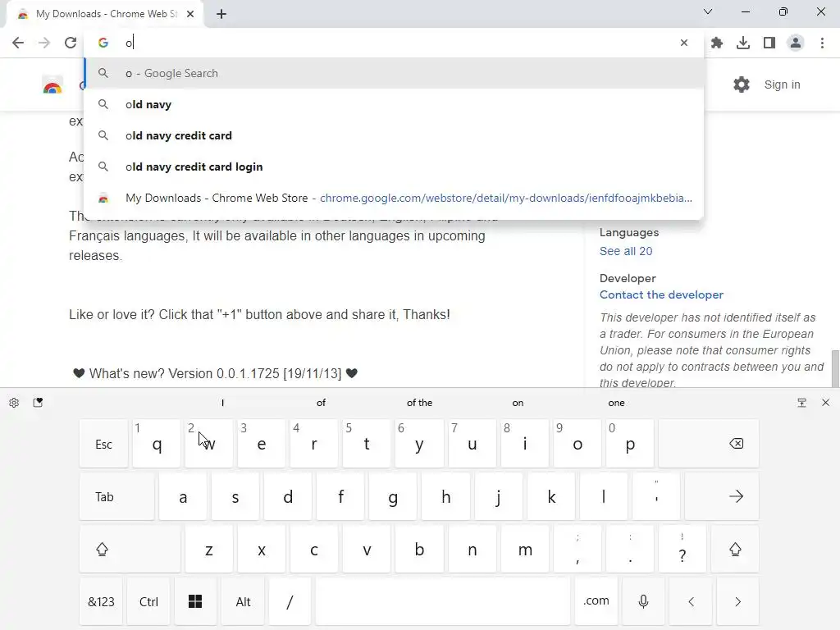The width and height of the screenshot is (840, 630).
Task: Click 'Contact the developer' link
Action: click(661, 294)
